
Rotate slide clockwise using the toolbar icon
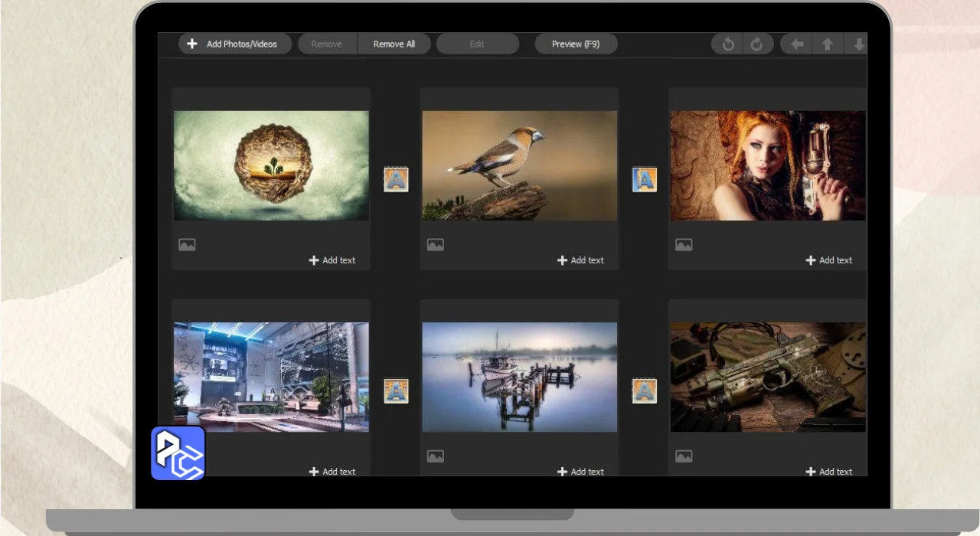tap(756, 44)
